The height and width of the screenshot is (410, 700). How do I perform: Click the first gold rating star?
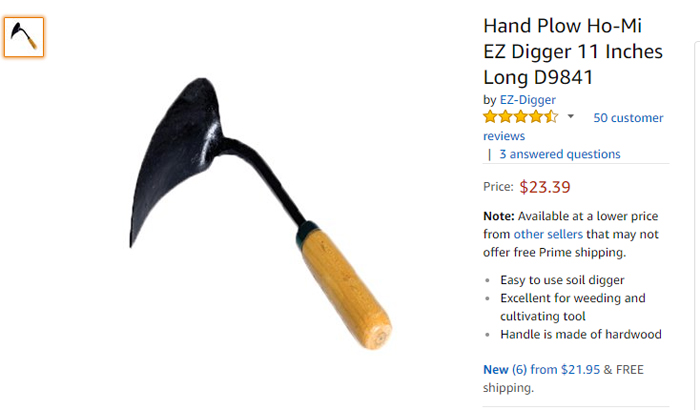[x=490, y=117]
